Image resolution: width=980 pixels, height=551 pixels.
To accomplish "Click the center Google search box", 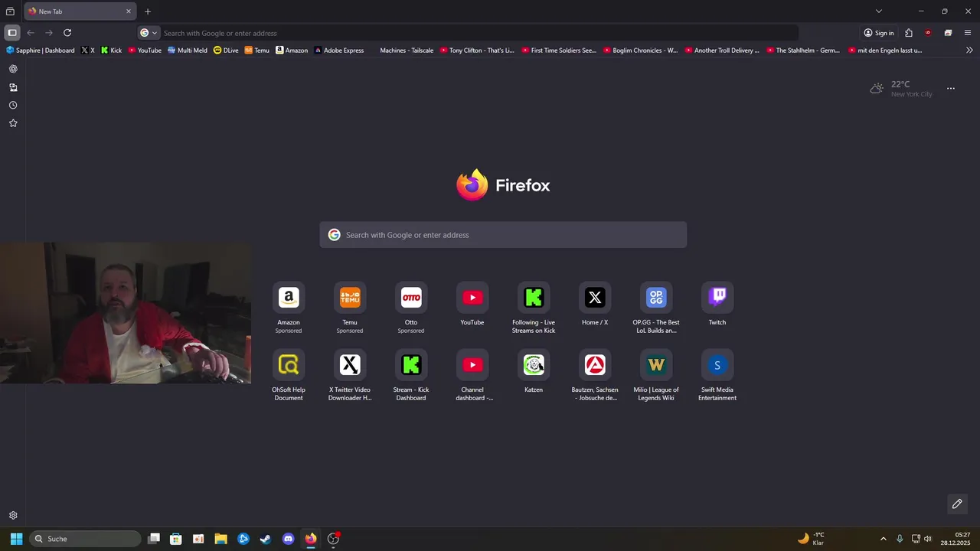I will [503, 235].
